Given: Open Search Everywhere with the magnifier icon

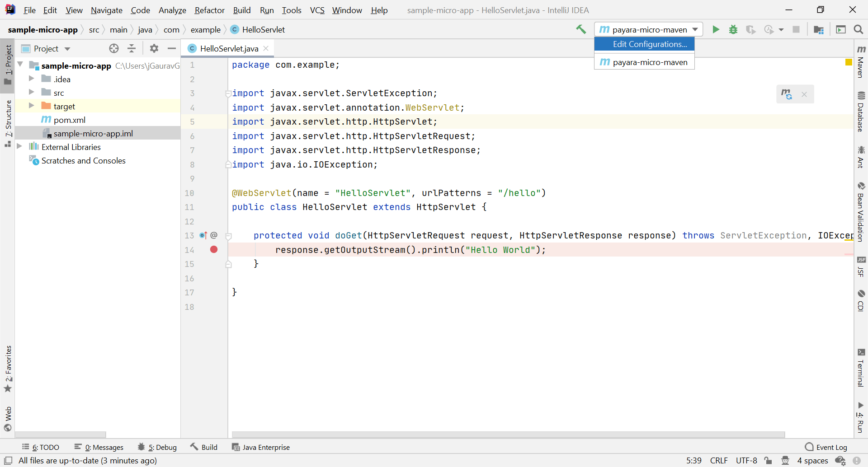Looking at the screenshot, I should 858,29.
